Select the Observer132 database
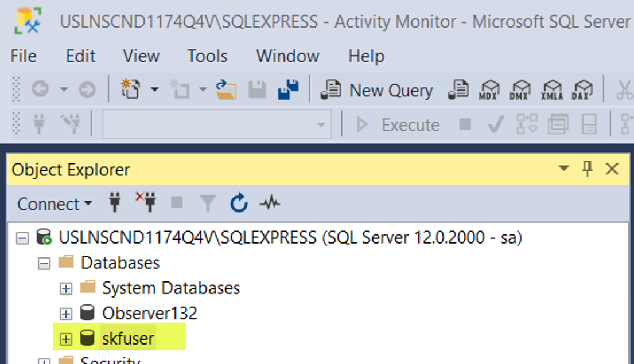 pos(150,313)
